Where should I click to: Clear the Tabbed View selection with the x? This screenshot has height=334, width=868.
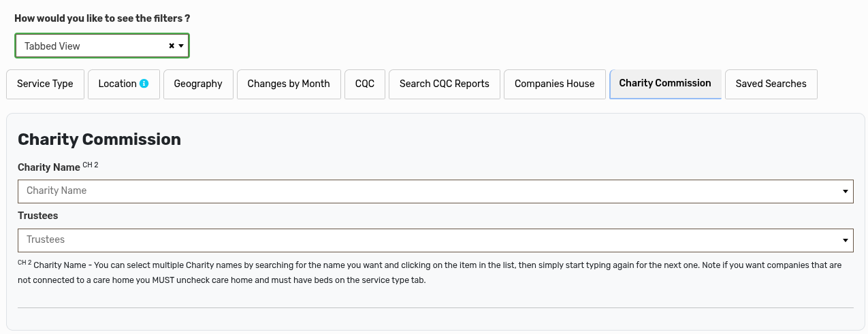click(172, 46)
